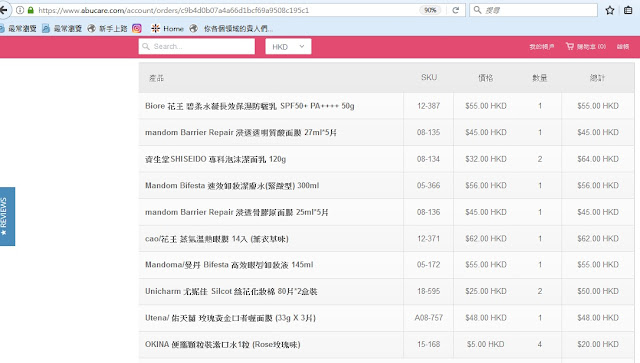This screenshot has height=363, width=640.
Task: Focus the site Search input field
Action: pyautogui.click(x=197, y=47)
